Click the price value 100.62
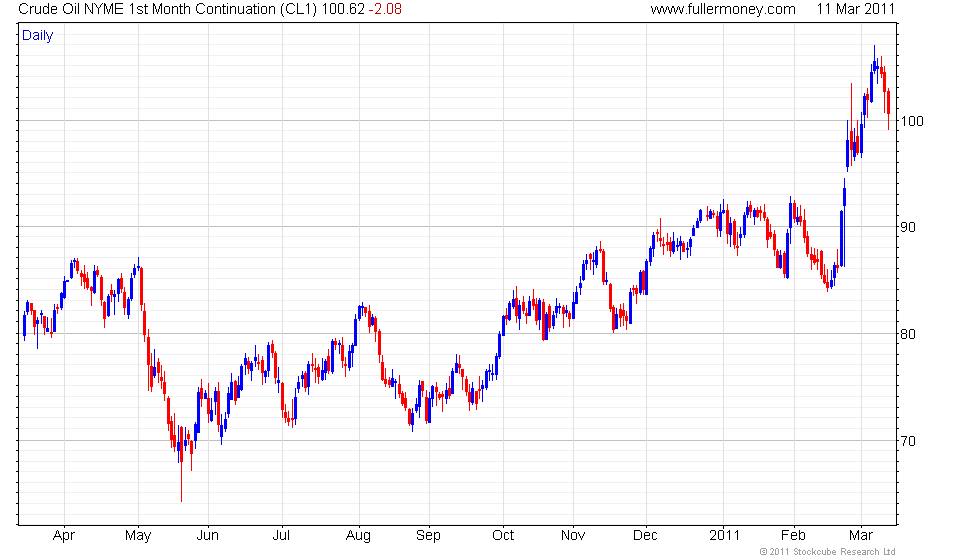Viewport: 980px width, 560px height. 342,9
